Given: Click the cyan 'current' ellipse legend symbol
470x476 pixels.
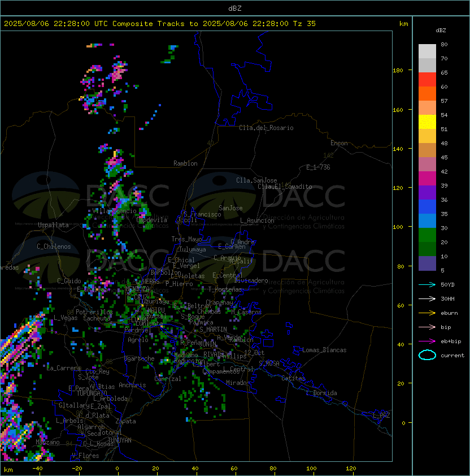Looking at the screenshot, I should coord(427,355).
